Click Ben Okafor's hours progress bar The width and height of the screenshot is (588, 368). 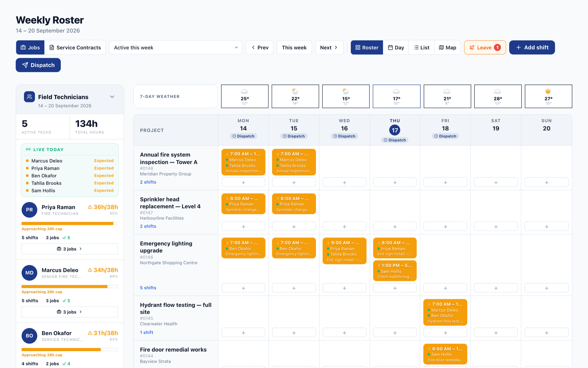(70, 349)
